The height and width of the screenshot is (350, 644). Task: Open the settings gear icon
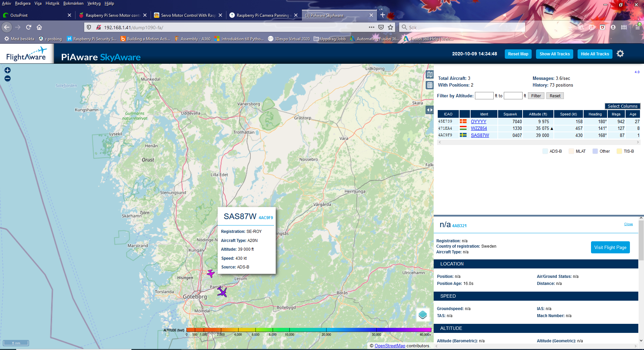(x=620, y=54)
